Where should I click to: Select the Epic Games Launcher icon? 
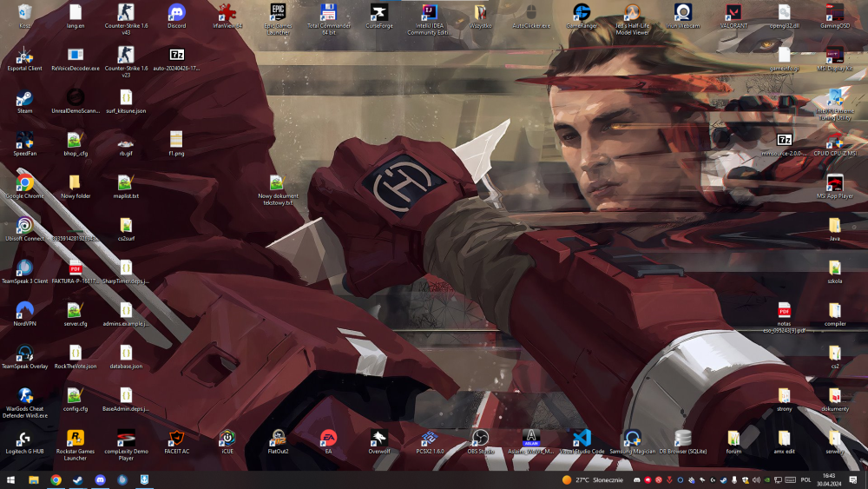(x=278, y=19)
